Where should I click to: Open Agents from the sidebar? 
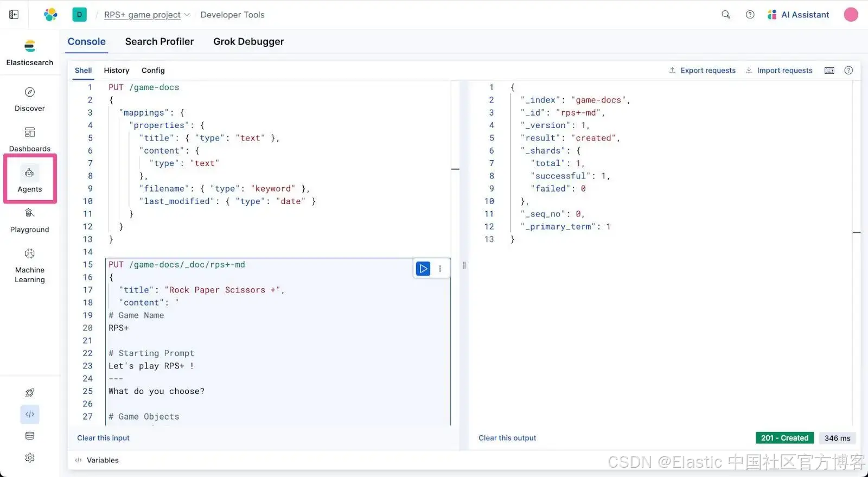click(30, 179)
